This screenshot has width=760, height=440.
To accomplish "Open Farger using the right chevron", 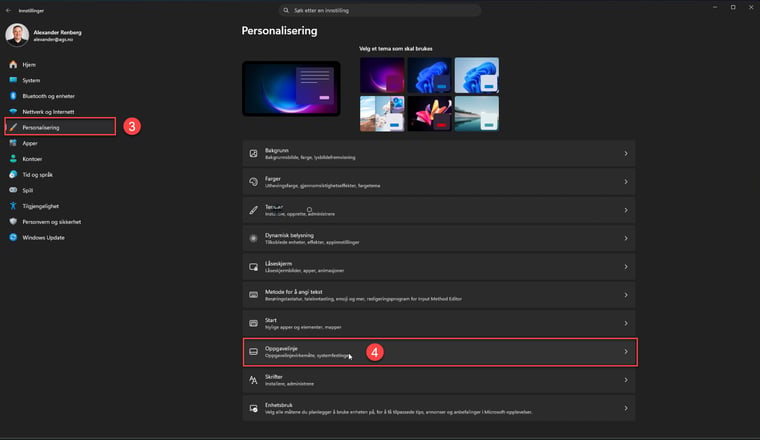I will tap(626, 182).
